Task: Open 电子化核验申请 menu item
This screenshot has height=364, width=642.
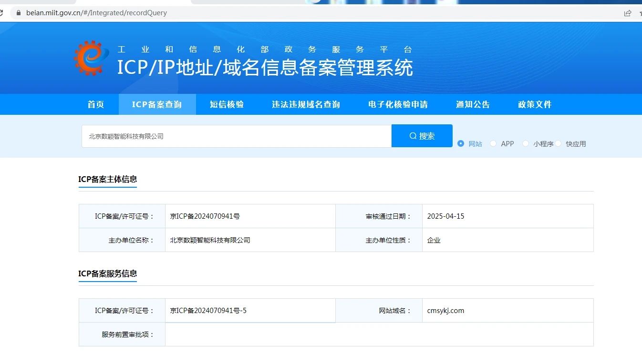Action: pyautogui.click(x=398, y=104)
